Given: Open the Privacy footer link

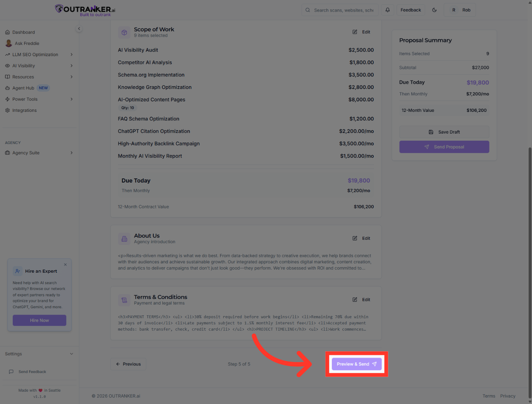Looking at the screenshot, I should (508, 396).
